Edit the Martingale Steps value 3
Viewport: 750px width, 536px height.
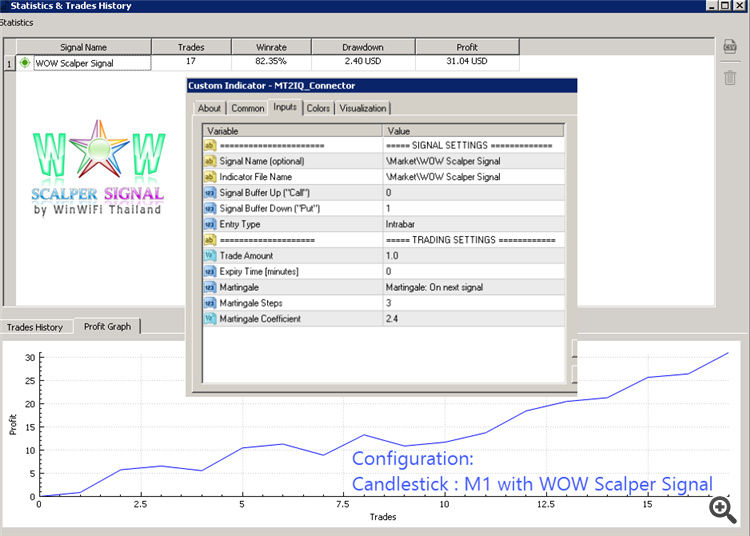coord(474,303)
